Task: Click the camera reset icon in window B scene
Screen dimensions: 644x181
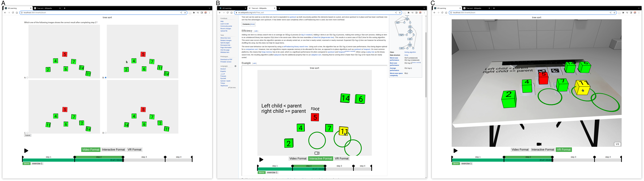Action: (317, 153)
